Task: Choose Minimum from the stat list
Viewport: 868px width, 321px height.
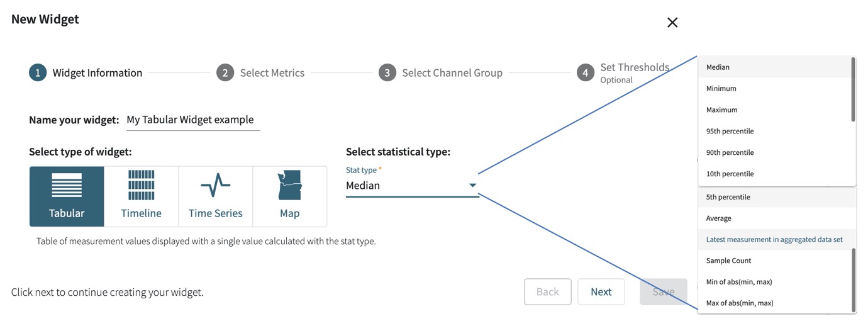Action: tap(774, 89)
